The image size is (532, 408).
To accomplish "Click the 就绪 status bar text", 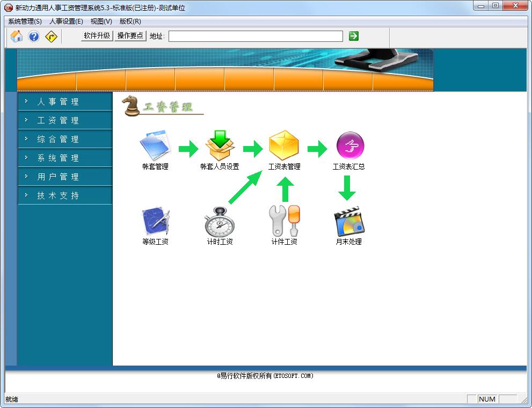I will pos(12,399).
